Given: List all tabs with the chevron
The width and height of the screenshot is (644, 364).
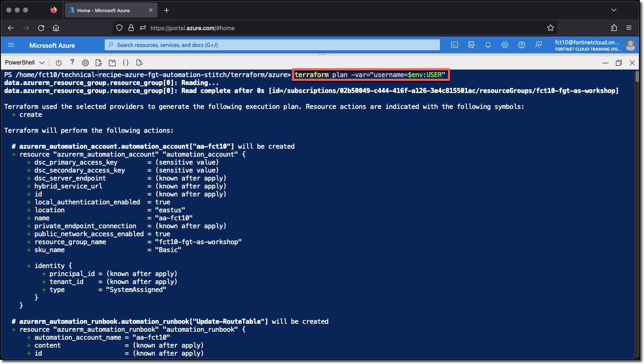Looking at the screenshot, I should tap(614, 10).
